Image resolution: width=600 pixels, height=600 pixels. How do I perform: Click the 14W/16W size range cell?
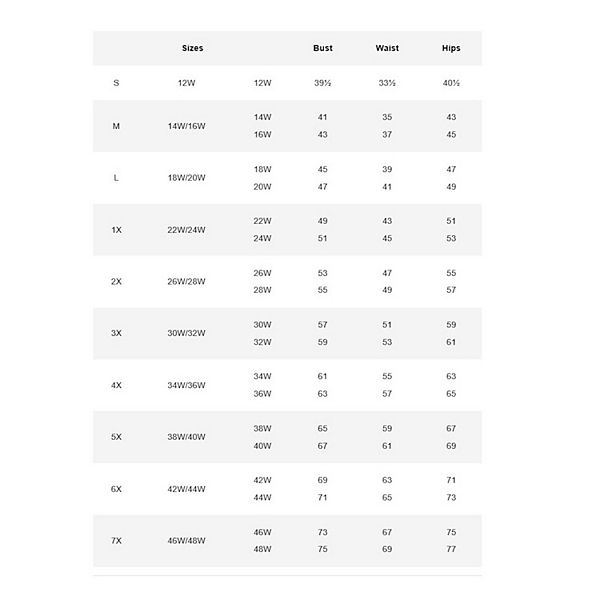186,126
